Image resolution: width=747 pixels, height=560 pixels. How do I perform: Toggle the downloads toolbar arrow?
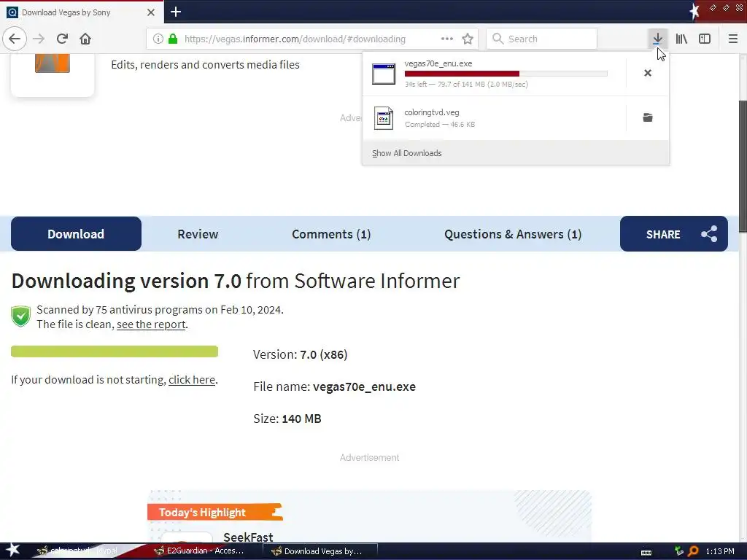pyautogui.click(x=657, y=39)
